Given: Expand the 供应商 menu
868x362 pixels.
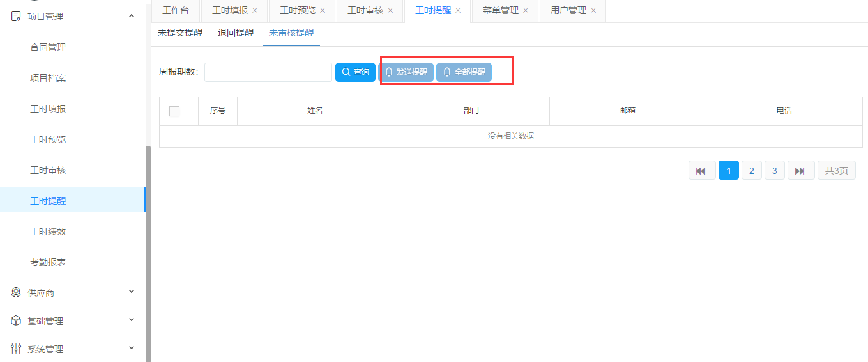Looking at the screenshot, I should [132, 292].
